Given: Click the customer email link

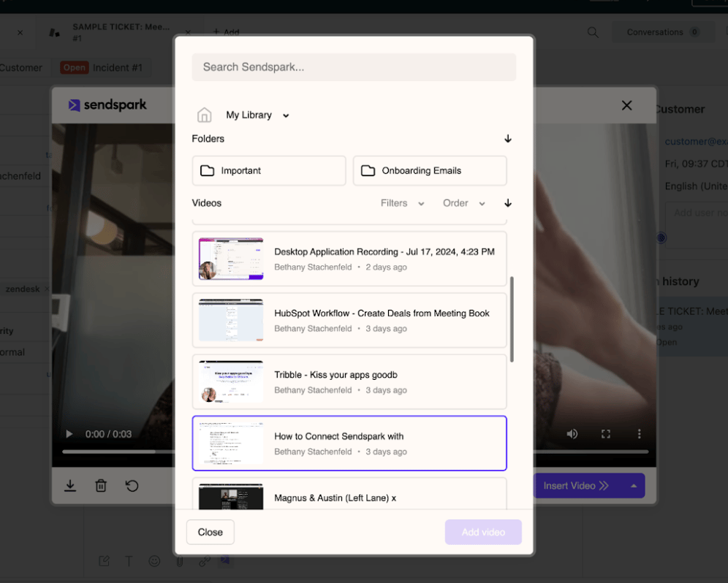Looking at the screenshot, I should (x=696, y=142).
